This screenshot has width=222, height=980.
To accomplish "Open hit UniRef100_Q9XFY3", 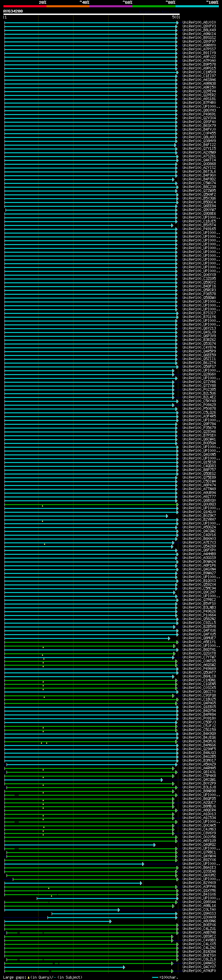I will tap(199, 26).
